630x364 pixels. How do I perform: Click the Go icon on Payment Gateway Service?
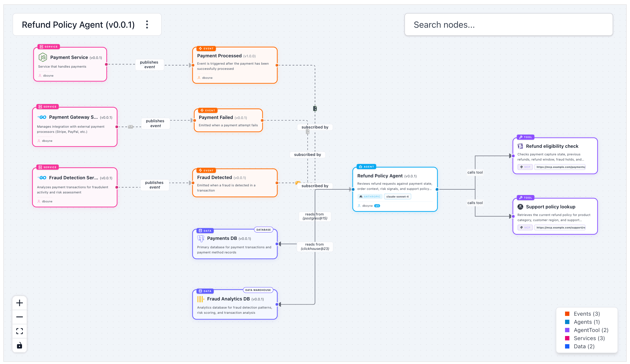click(42, 117)
